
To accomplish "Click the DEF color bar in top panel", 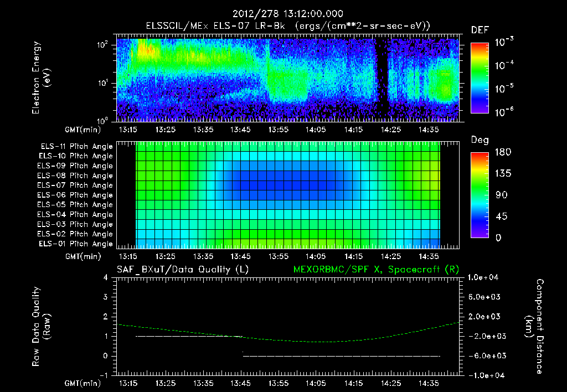I will [480, 78].
